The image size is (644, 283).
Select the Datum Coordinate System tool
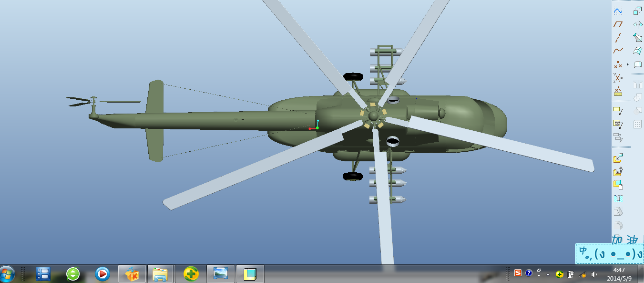[x=618, y=77]
